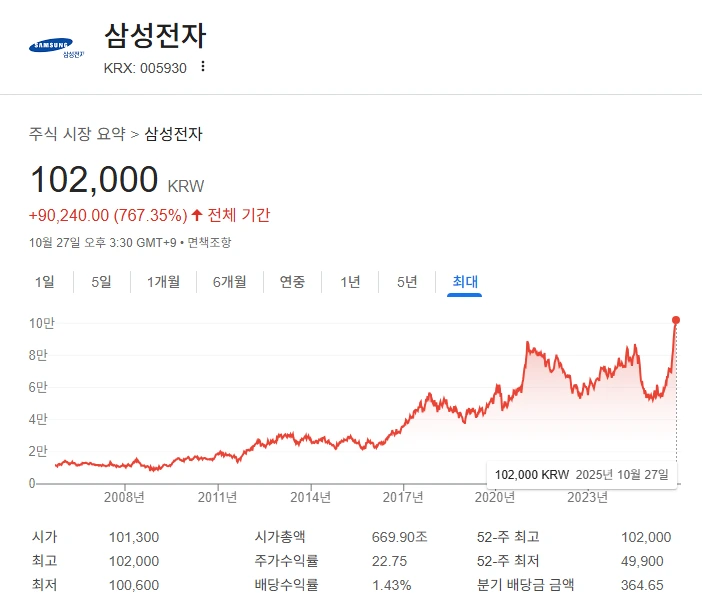Click the Samsung logo icon

(x=56, y=48)
